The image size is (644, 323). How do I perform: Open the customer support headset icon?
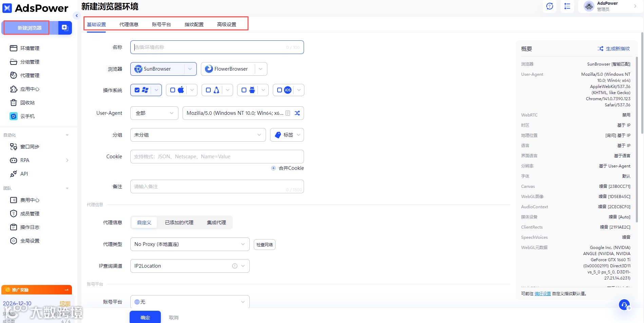point(624,305)
